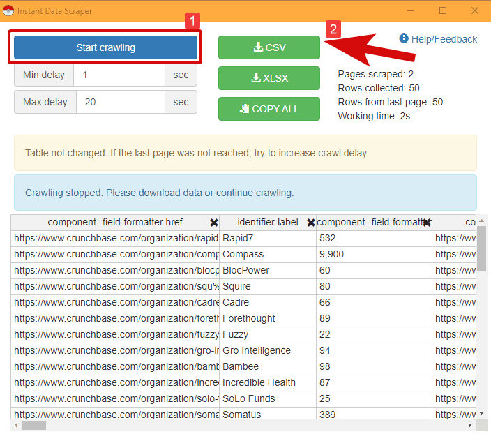
Task: Click the horizontal scrollbar thumb
Action: 34,425
